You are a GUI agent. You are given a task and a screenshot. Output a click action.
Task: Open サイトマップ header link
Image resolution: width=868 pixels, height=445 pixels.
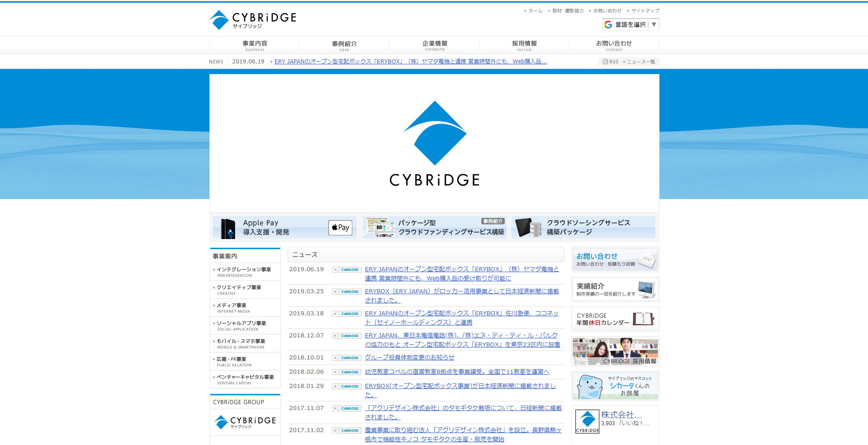coord(643,11)
